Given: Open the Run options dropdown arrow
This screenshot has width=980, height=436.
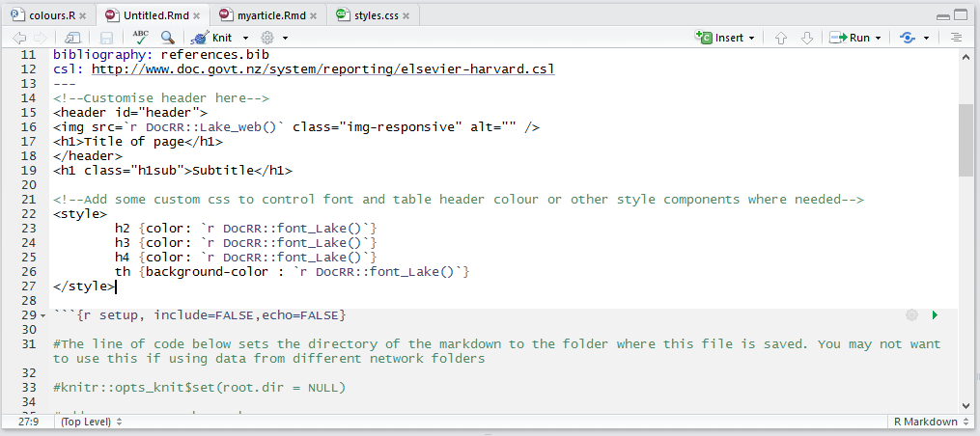Looking at the screenshot, I should (878, 39).
